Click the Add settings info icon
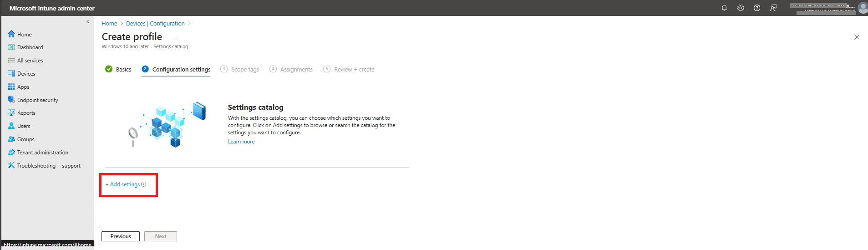 [144, 184]
